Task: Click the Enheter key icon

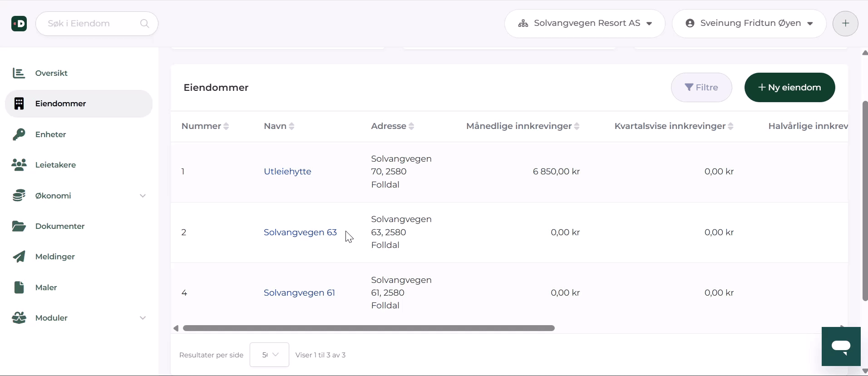Action: [19, 134]
